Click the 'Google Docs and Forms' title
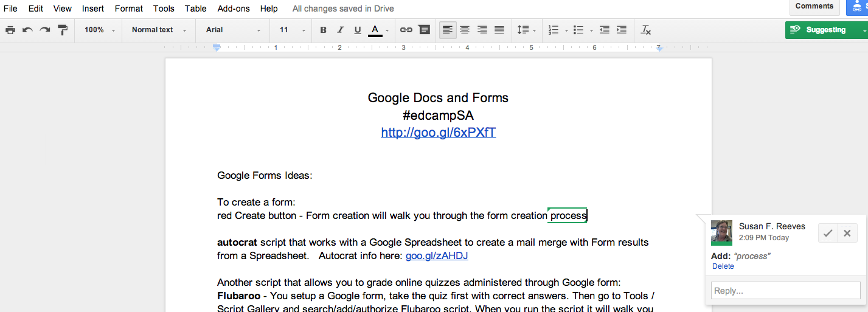Image resolution: width=868 pixels, height=312 pixels. pos(438,98)
